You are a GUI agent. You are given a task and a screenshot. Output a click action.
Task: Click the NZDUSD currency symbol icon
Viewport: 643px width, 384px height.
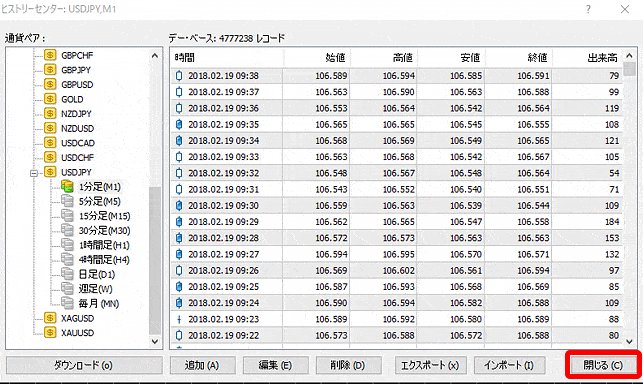(50, 128)
